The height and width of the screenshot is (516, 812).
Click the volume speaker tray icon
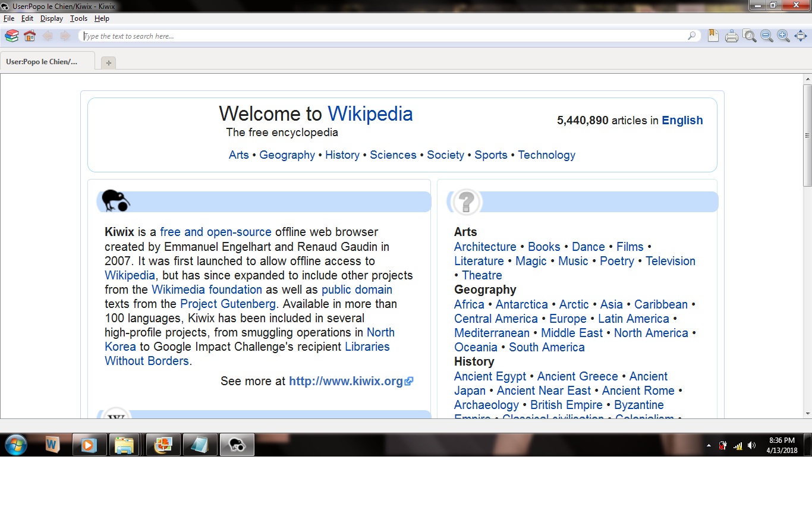point(752,445)
